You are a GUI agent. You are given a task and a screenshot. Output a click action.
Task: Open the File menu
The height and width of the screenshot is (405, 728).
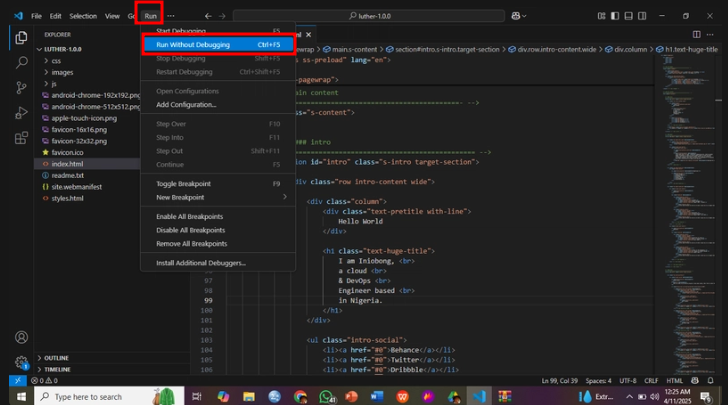point(36,16)
